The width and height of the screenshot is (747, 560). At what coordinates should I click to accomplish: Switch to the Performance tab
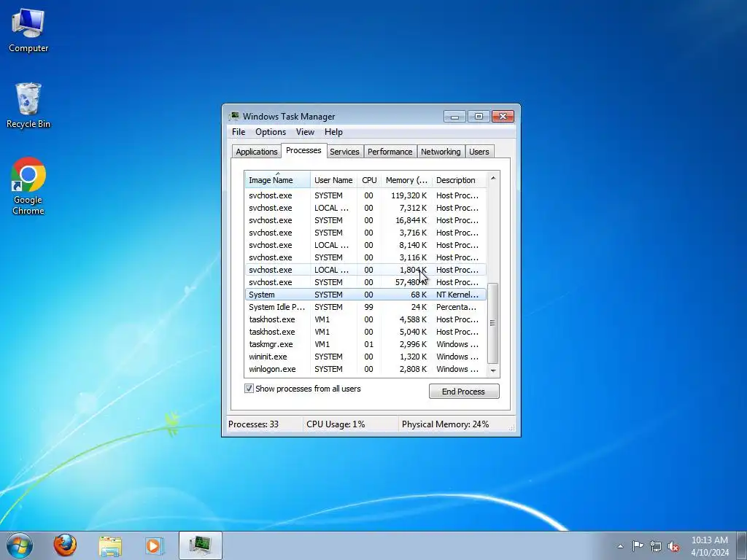click(x=390, y=152)
